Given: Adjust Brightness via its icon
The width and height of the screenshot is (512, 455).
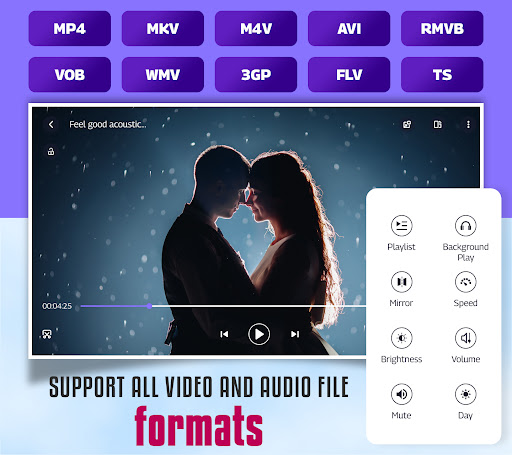Looking at the screenshot, I should coord(401,338).
